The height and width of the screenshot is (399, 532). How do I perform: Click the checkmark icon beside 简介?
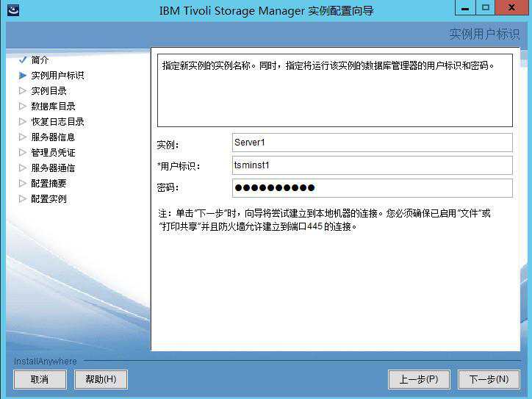(x=22, y=60)
